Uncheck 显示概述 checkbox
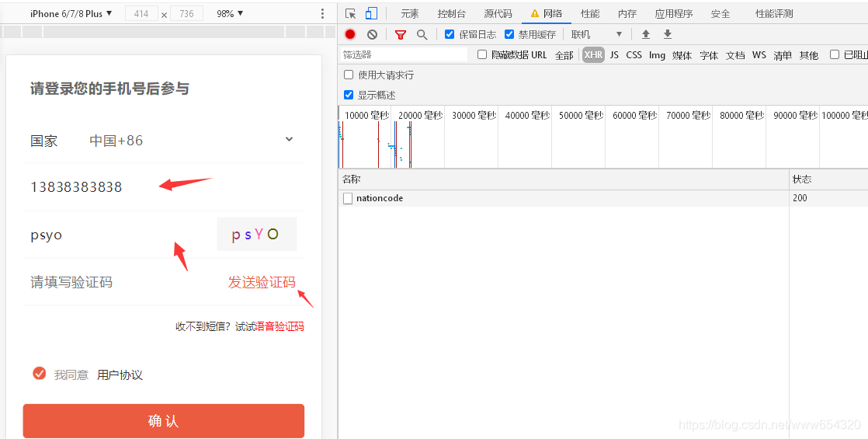 tap(349, 95)
